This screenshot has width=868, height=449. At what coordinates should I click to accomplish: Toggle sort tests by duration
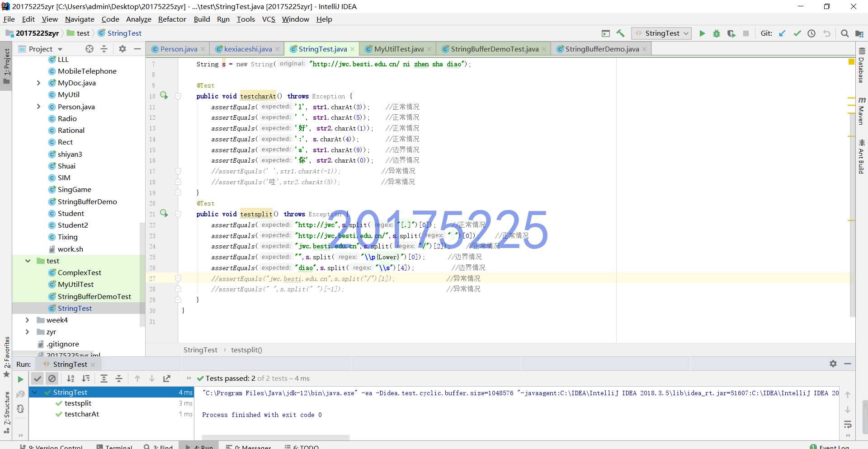pyautogui.click(x=85, y=379)
